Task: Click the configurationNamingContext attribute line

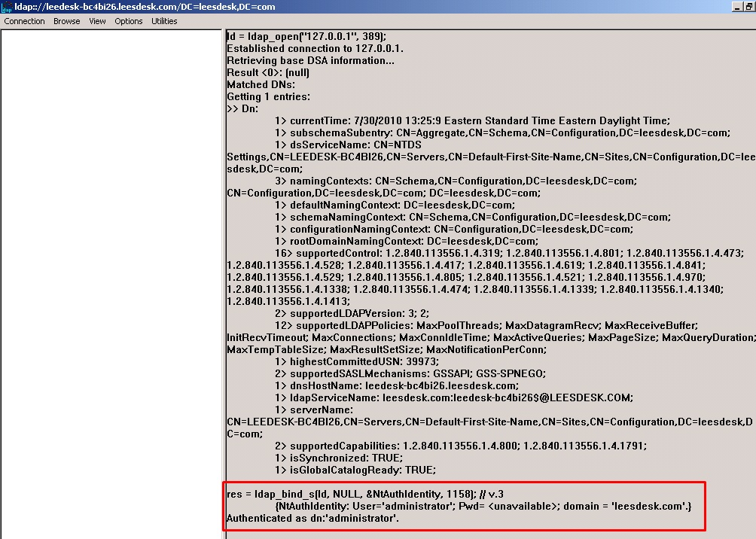Action: 454,229
